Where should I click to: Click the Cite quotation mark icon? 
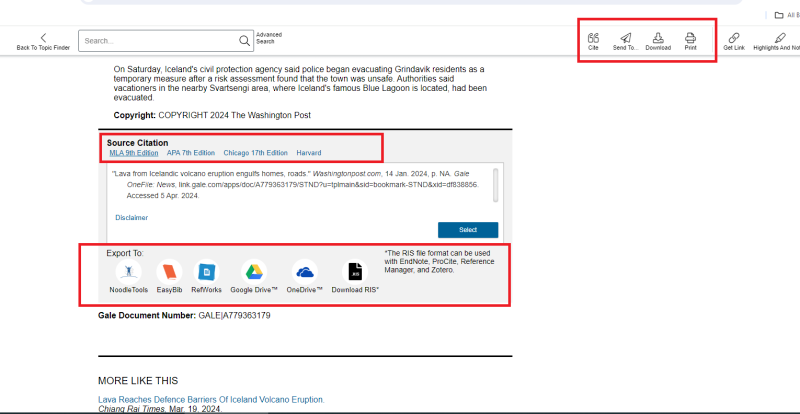point(593,38)
